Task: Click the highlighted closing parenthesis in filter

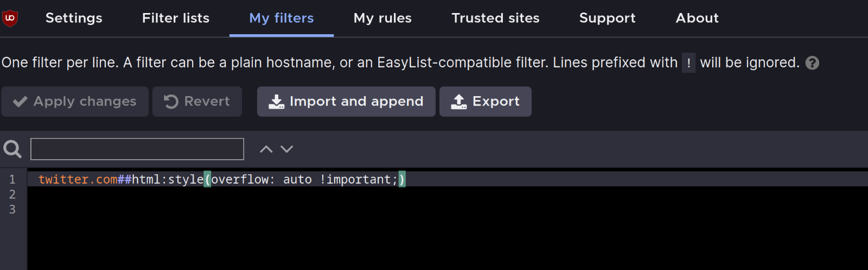Action: [x=402, y=179]
